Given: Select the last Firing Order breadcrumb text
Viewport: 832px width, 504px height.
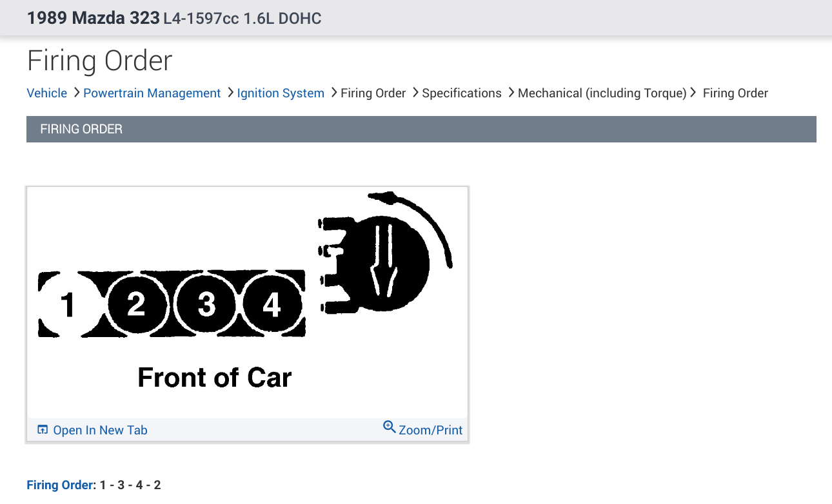Looking at the screenshot, I should point(735,93).
